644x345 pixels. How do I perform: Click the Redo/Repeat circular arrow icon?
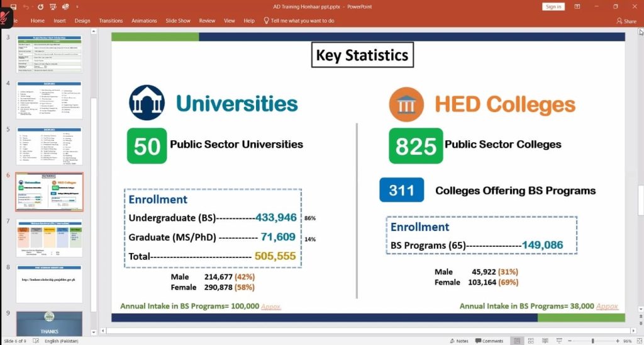tap(40, 6)
